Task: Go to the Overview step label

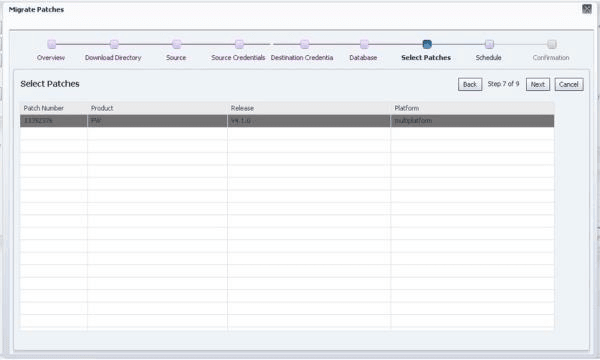Action: point(51,58)
